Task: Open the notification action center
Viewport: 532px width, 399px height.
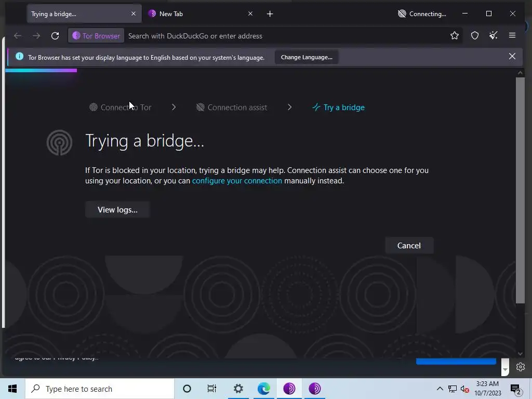Action: (x=516, y=389)
